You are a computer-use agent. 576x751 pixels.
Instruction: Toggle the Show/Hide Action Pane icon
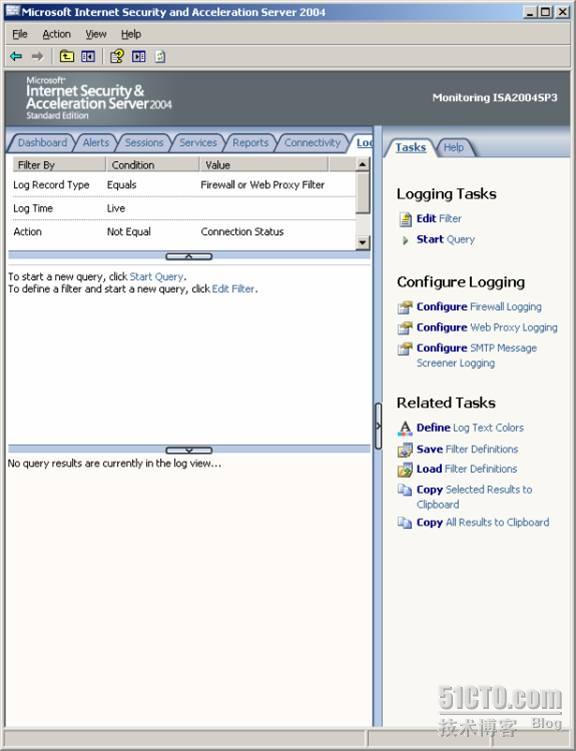tap(139, 57)
